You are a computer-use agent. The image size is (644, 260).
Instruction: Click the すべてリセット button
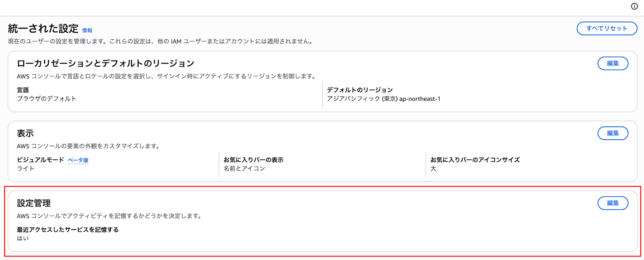(x=607, y=28)
